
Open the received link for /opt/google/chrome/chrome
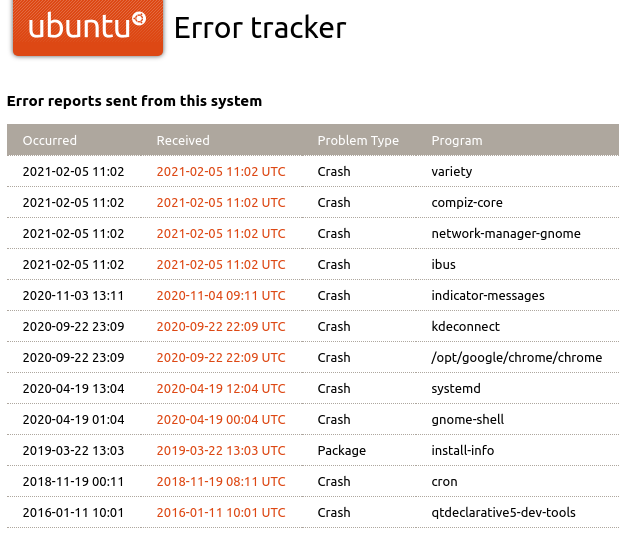221,358
